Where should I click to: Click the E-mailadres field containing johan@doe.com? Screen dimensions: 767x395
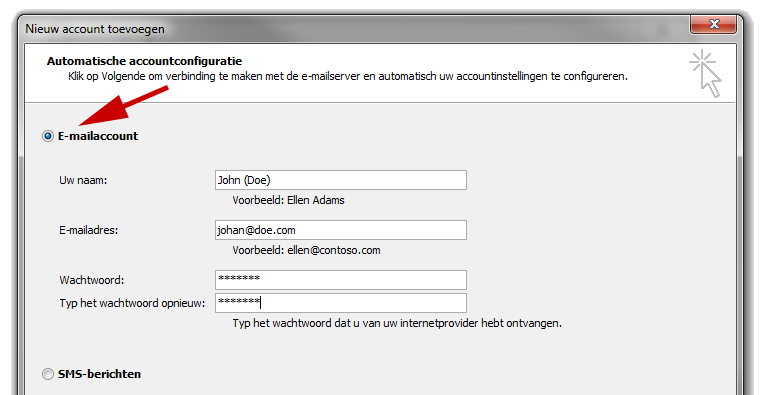click(x=341, y=230)
